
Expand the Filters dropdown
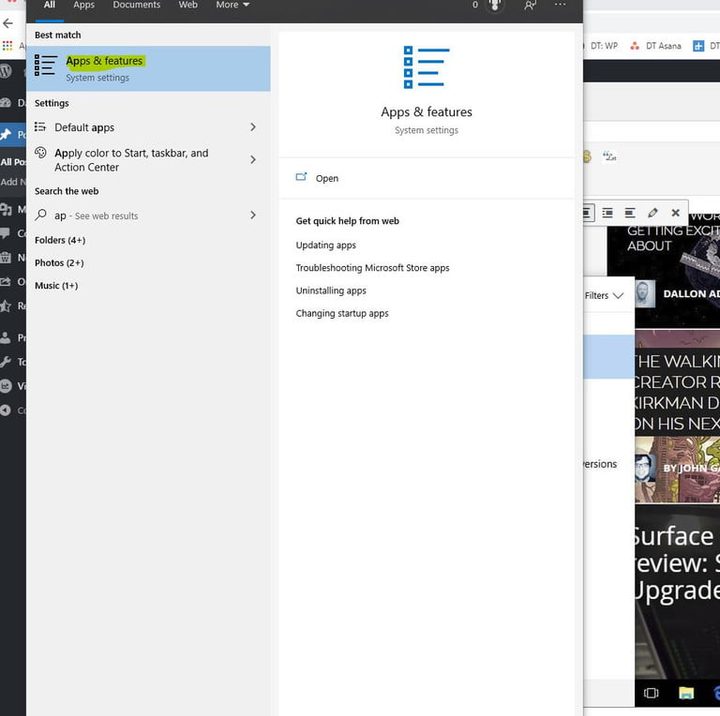click(x=604, y=295)
